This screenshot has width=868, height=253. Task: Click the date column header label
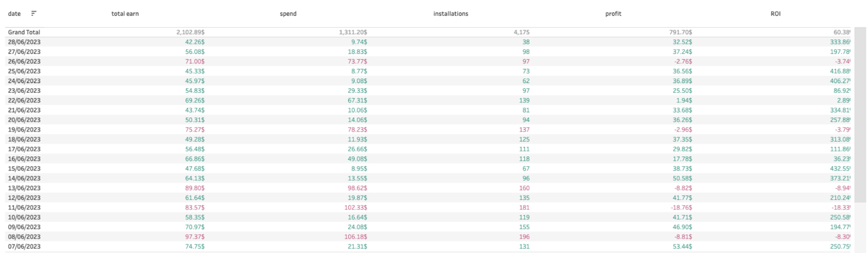[x=15, y=14]
